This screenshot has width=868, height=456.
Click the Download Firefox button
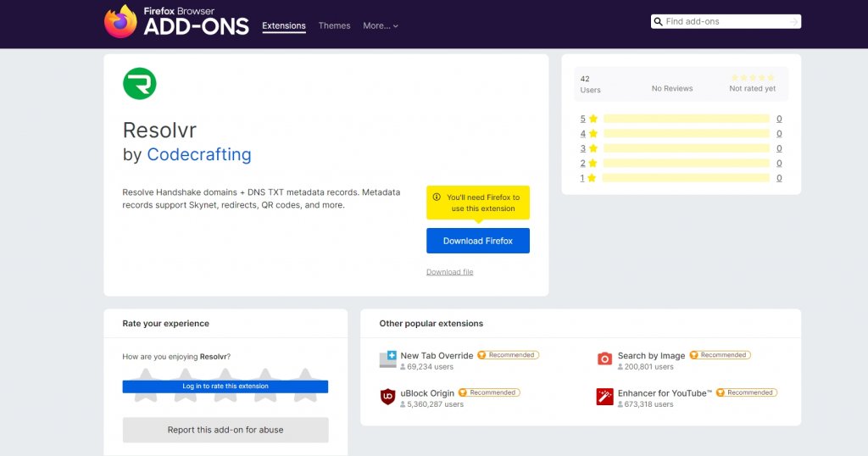478,241
